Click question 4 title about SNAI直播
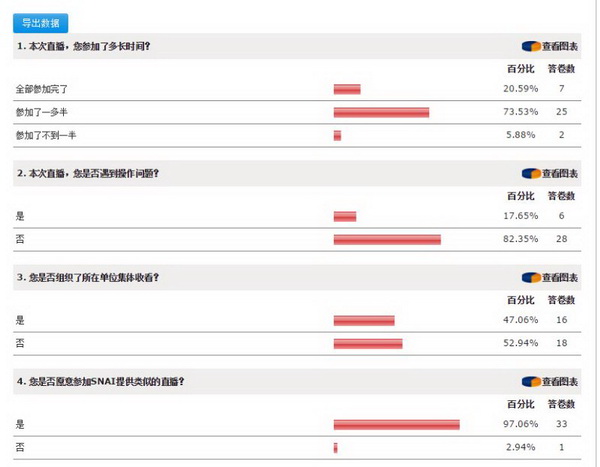Viewport: 600px width, 467px height. [x=100, y=382]
